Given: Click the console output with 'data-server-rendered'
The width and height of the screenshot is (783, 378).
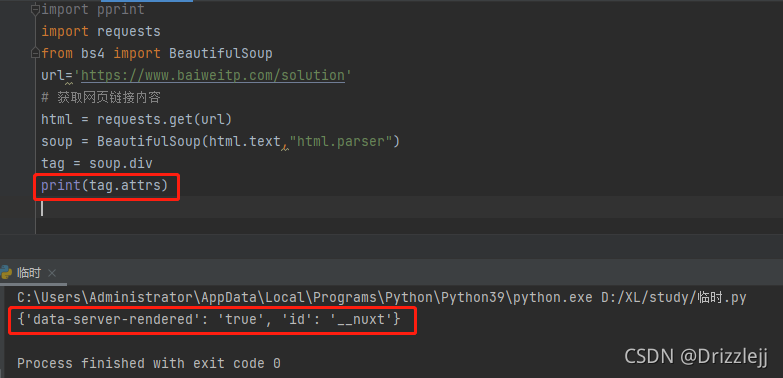Looking at the screenshot, I should point(209,320).
